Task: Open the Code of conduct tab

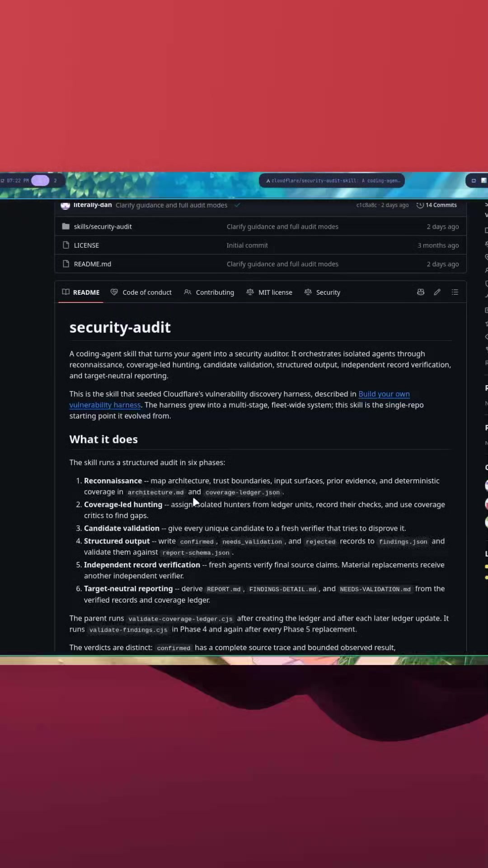Action: [x=141, y=292]
